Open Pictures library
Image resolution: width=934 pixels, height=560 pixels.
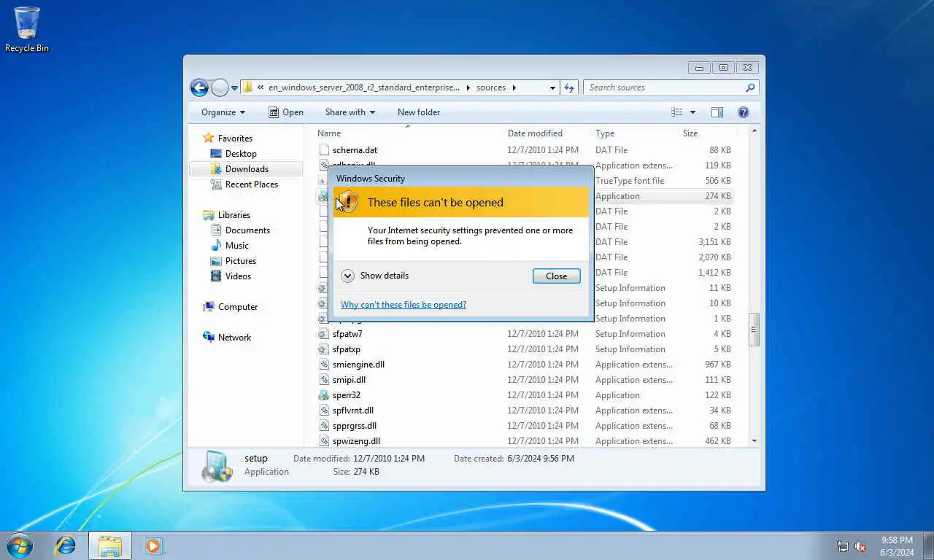[x=240, y=261]
